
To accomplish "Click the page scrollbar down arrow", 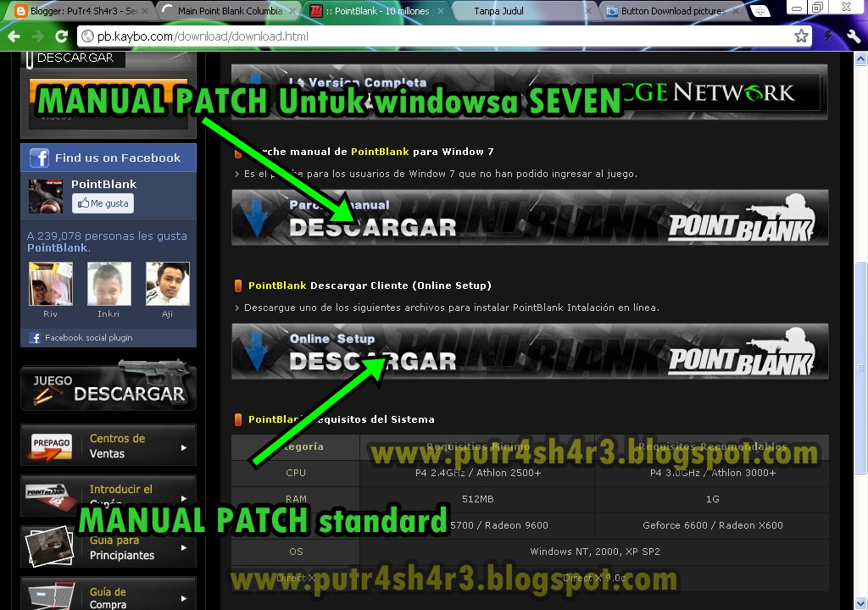I will click(861, 603).
